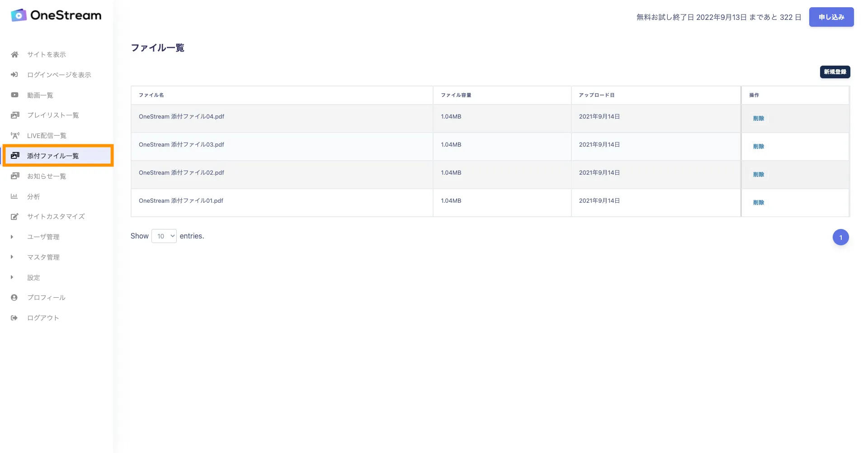This screenshot has height=453, width=868.
Task: Click 1.04MB size in 添付ファイル02.pdf row
Action: (451, 172)
